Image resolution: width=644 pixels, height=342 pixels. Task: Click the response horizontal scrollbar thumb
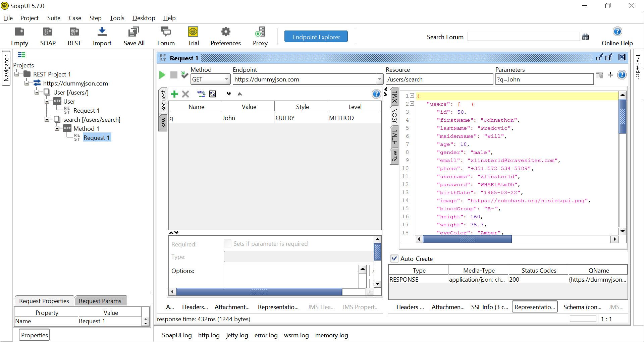coord(467,239)
